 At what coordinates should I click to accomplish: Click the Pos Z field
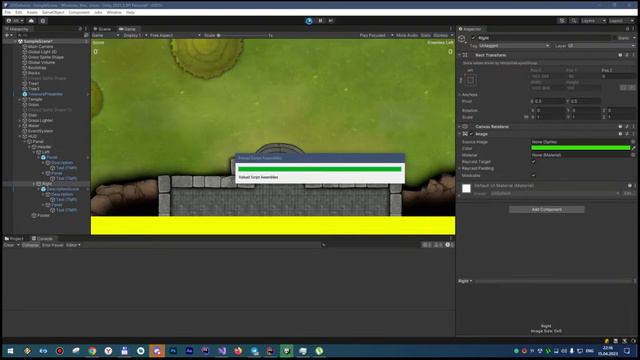coord(618,76)
